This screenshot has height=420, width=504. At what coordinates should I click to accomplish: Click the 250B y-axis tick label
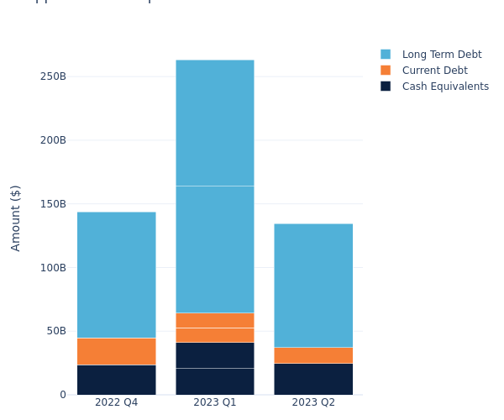[x=52, y=76]
